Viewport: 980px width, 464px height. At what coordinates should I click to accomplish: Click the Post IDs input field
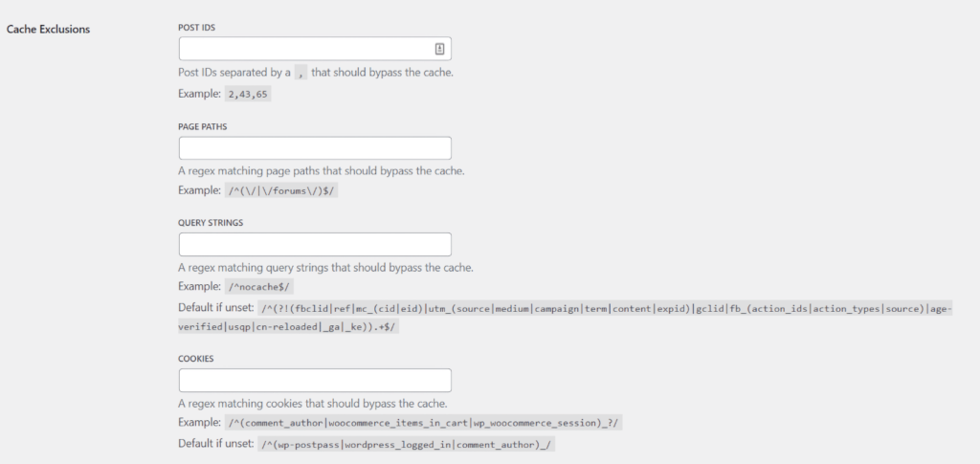click(304, 49)
